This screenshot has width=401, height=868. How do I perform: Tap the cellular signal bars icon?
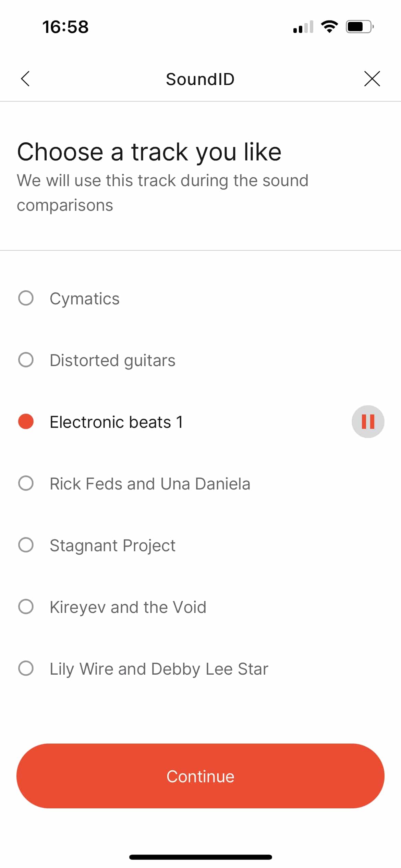(303, 27)
